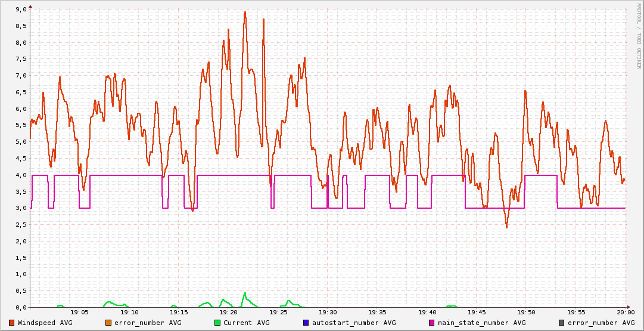Click the red arrow ending the X axis

[629, 307]
